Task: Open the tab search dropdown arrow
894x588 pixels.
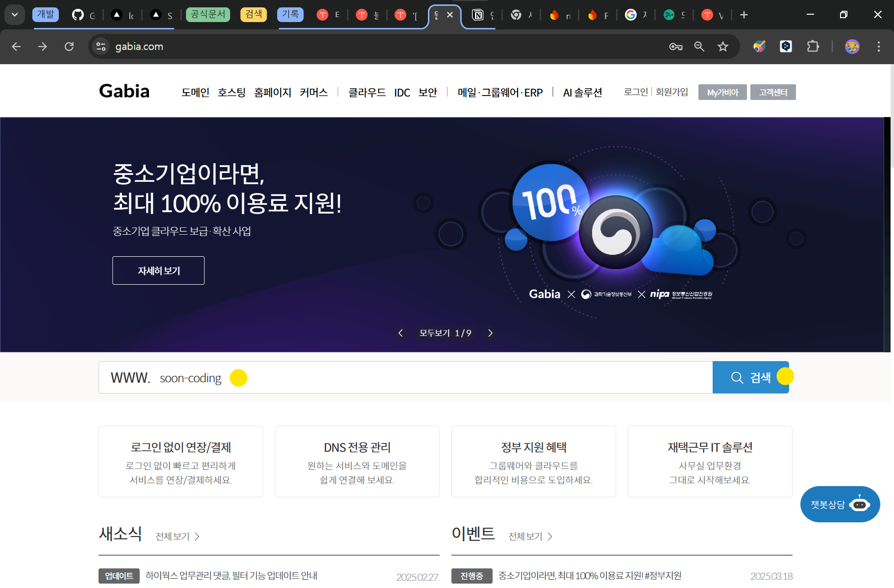Action: (x=15, y=15)
